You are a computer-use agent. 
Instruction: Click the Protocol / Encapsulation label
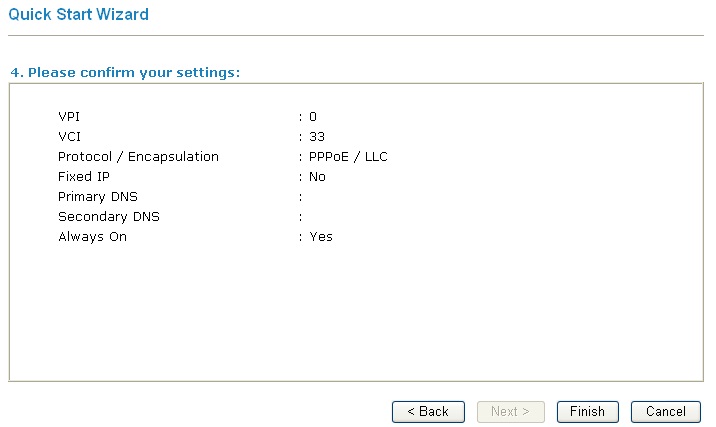(x=138, y=157)
